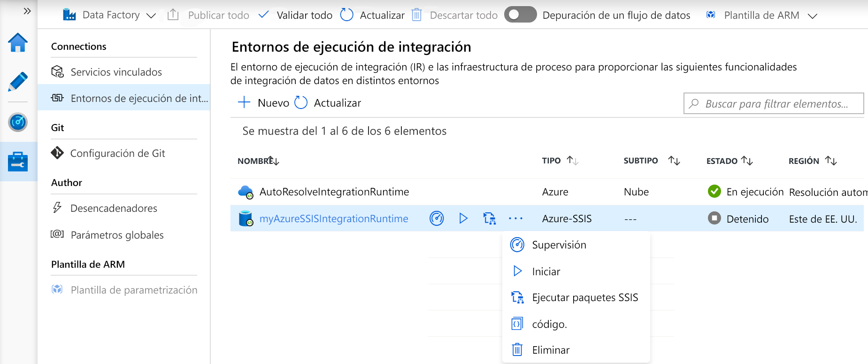Open myAzureSSISIntegrationRuntime link

click(x=334, y=218)
